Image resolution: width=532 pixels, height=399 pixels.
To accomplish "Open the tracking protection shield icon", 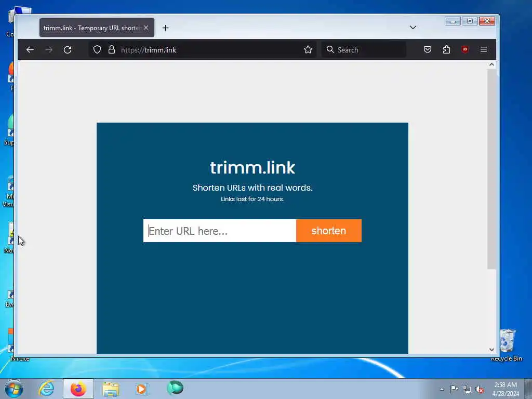I will [97, 50].
